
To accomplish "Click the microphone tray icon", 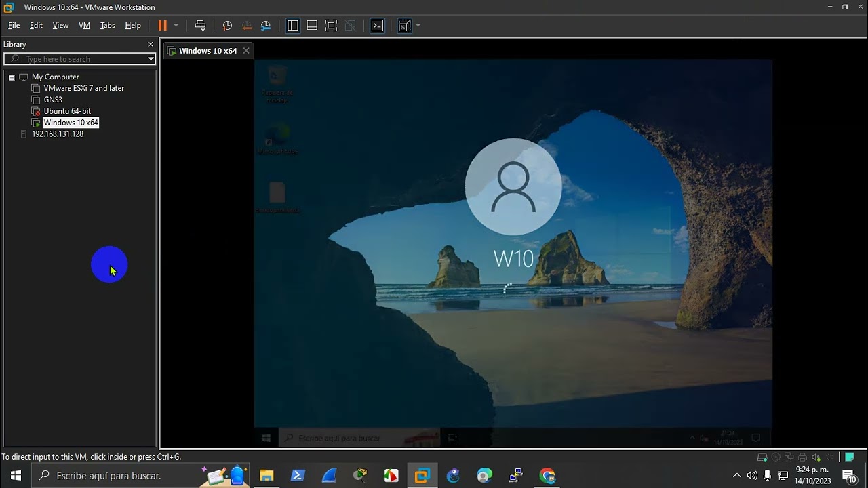I will [x=767, y=476].
